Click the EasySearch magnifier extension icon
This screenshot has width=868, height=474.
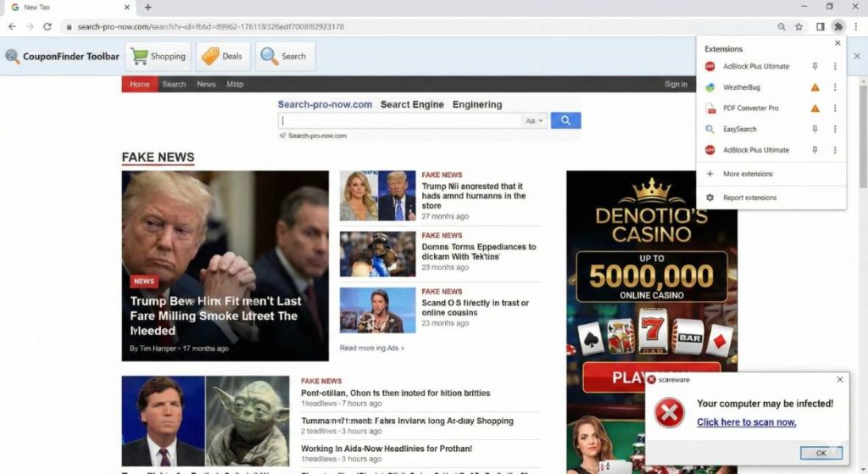pyautogui.click(x=710, y=129)
